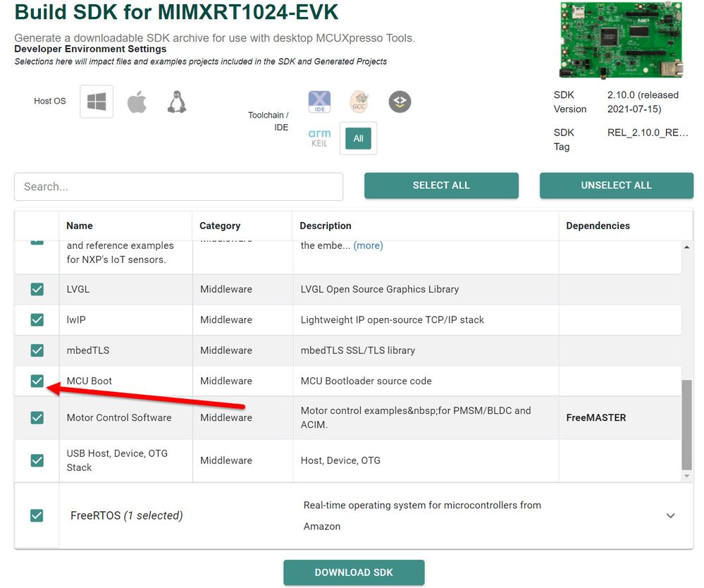Click DOWNLOAD SDK button

[354, 572]
